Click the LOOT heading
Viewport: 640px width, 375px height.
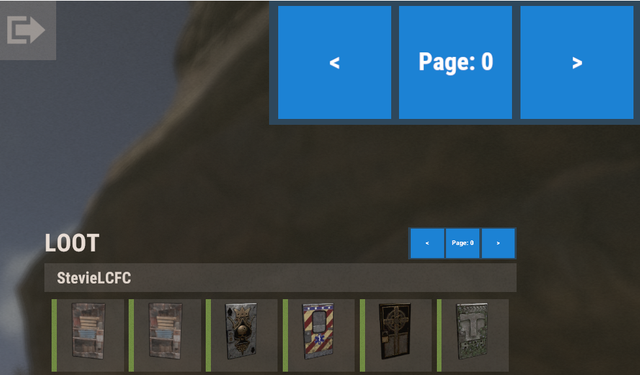72,243
